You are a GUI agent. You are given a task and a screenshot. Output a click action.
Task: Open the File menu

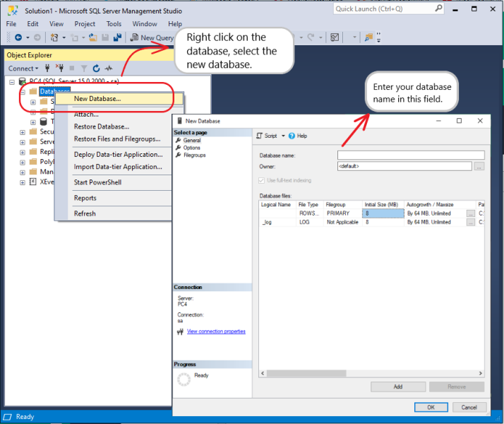pyautogui.click(x=11, y=24)
